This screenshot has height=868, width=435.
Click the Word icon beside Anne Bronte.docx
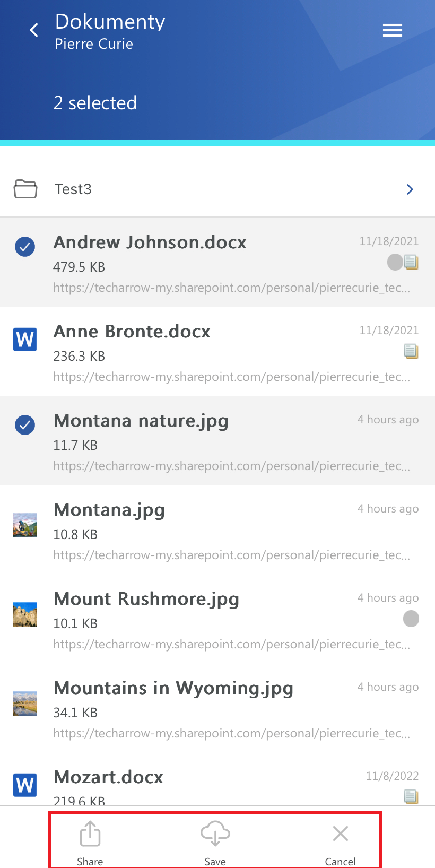(25, 340)
